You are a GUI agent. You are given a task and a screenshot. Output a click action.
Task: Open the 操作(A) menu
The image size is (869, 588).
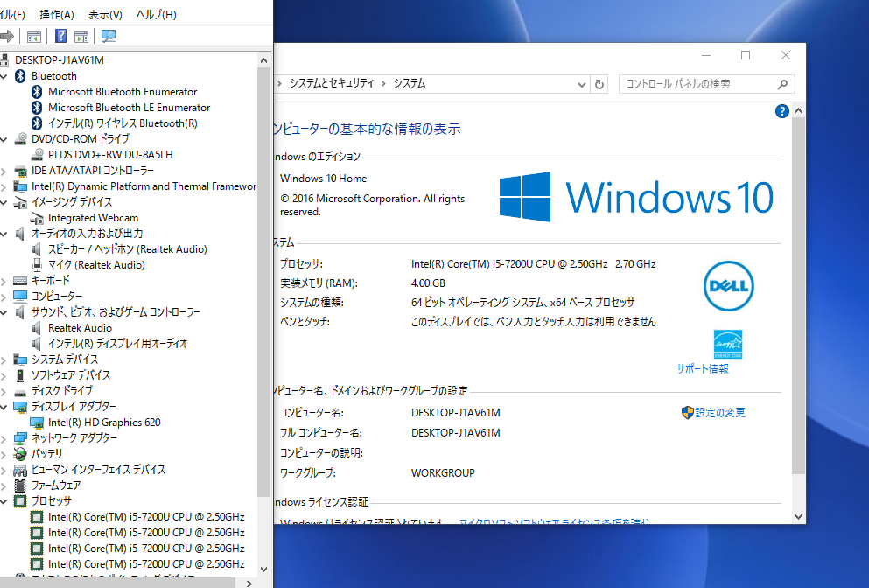click(57, 14)
